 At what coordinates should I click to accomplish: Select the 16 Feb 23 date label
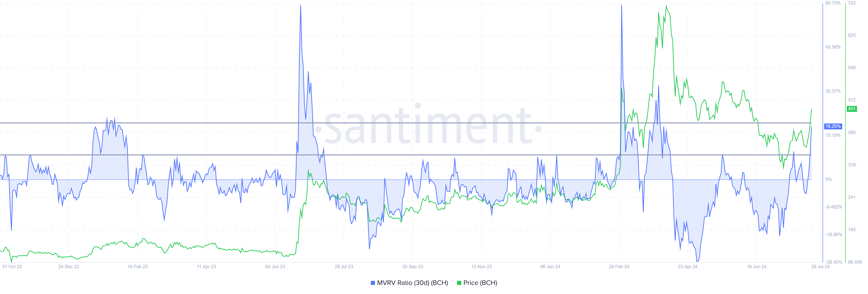point(137,267)
